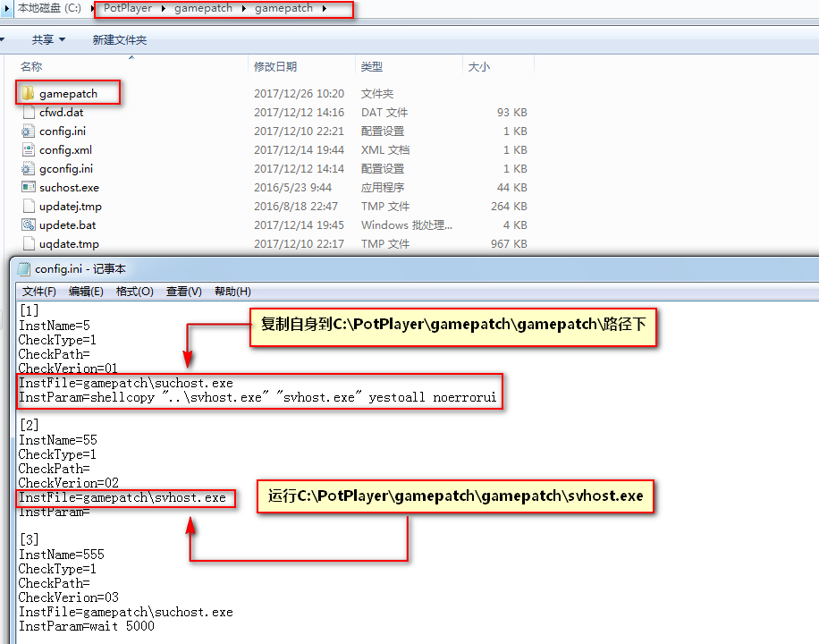Viewport: 819px width, 644px height.
Task: Select the config.ini file icon
Action: (x=28, y=131)
